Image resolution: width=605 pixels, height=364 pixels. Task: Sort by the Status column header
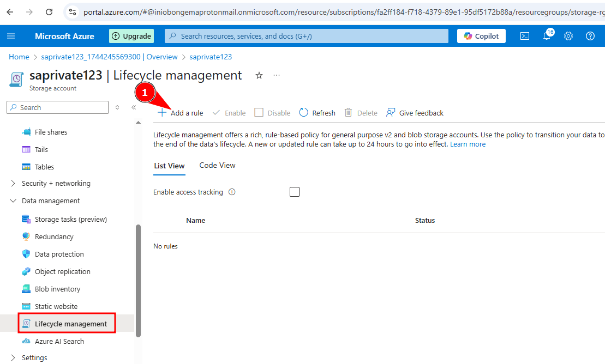[x=425, y=221]
